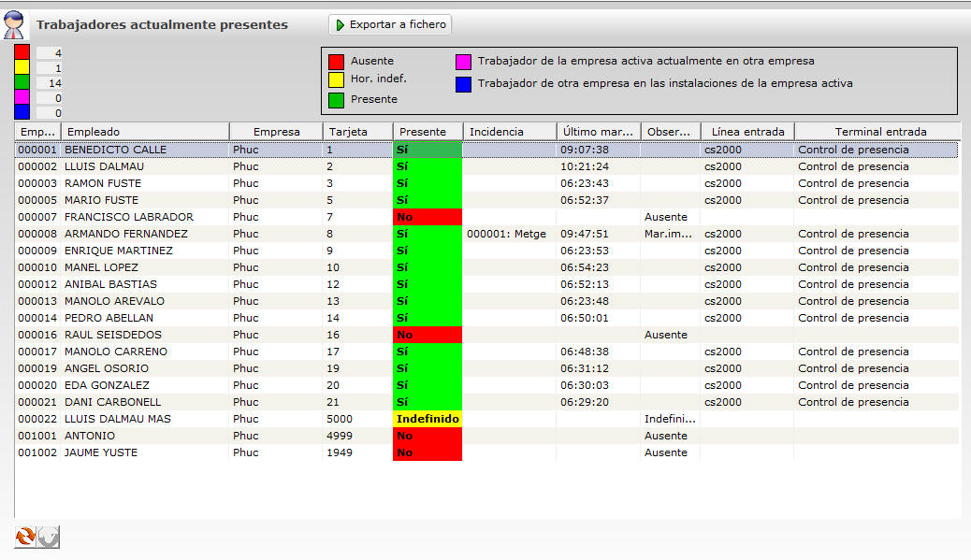Select employee LLUIS DALMAU
This screenshot has height=560, width=971.
[x=104, y=166]
